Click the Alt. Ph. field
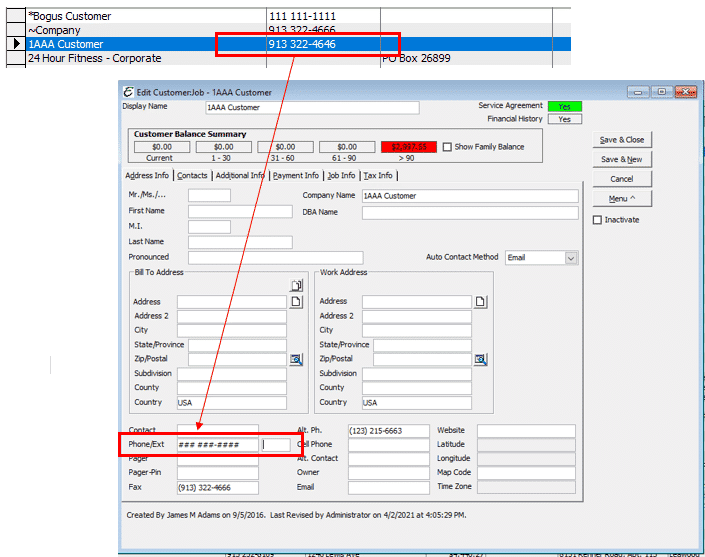 tap(389, 431)
